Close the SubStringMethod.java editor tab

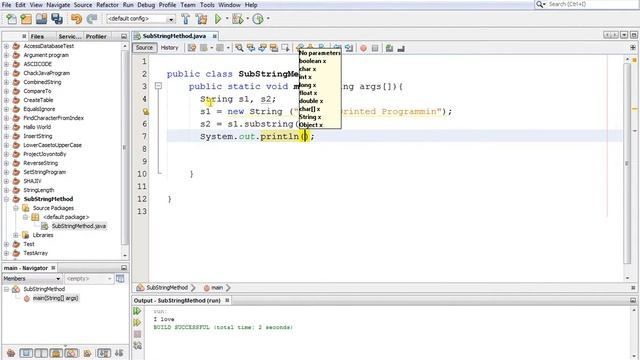214,36
